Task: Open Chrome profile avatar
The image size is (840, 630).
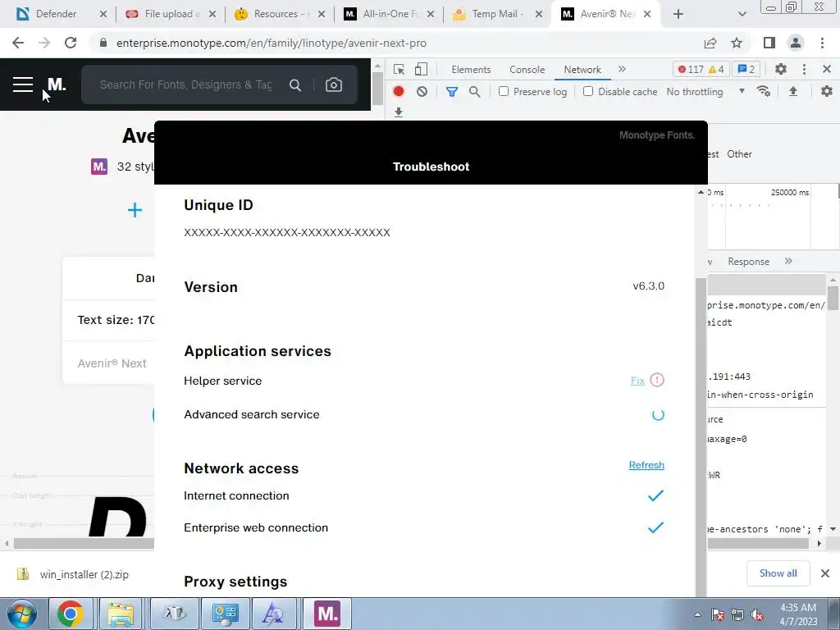Action: pyautogui.click(x=796, y=43)
